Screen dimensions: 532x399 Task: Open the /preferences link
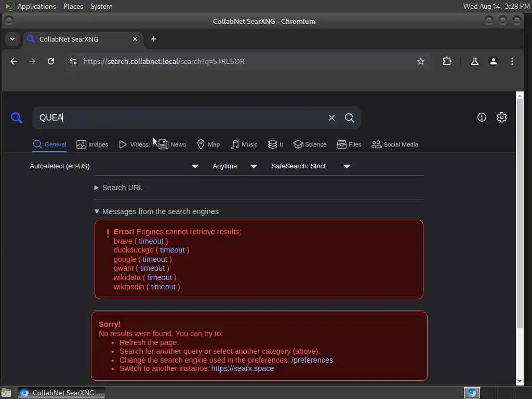312,360
